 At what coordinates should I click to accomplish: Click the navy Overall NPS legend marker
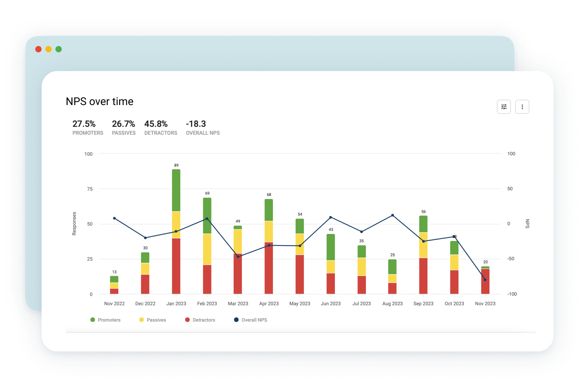(x=236, y=320)
